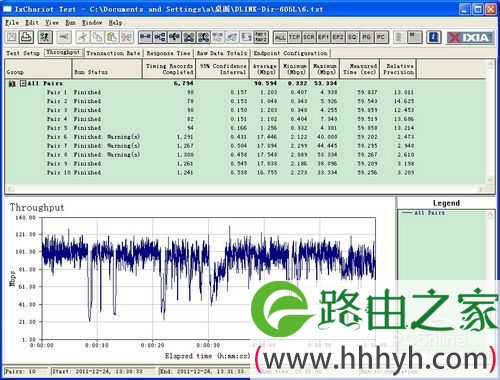The width and height of the screenshot is (500, 380).
Task: Select the Pair 6 row
Action: pyautogui.click(x=245, y=137)
